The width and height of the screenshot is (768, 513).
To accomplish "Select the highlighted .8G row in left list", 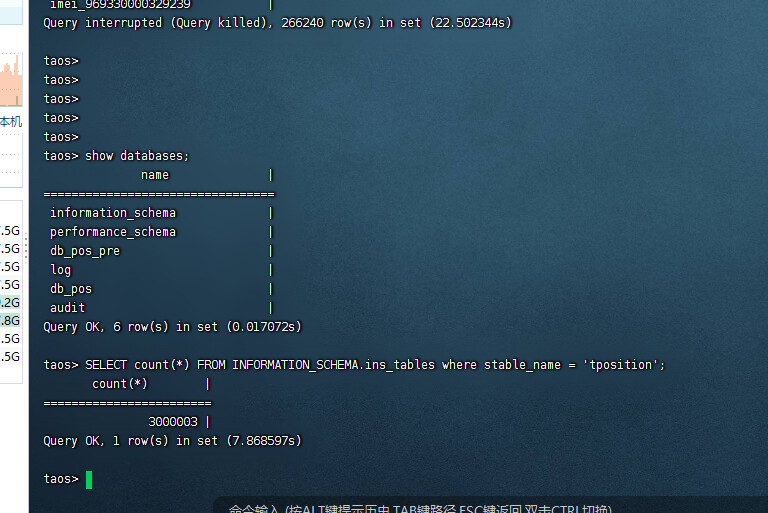I will coord(10,320).
